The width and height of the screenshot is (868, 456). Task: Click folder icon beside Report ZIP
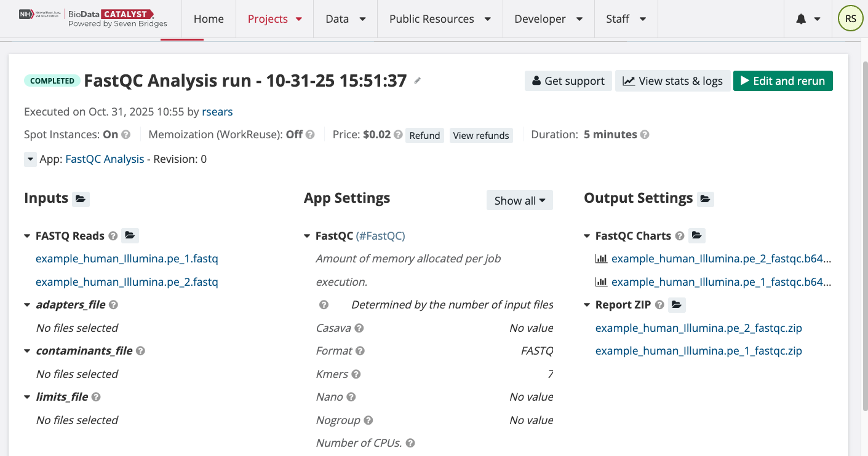coord(677,305)
